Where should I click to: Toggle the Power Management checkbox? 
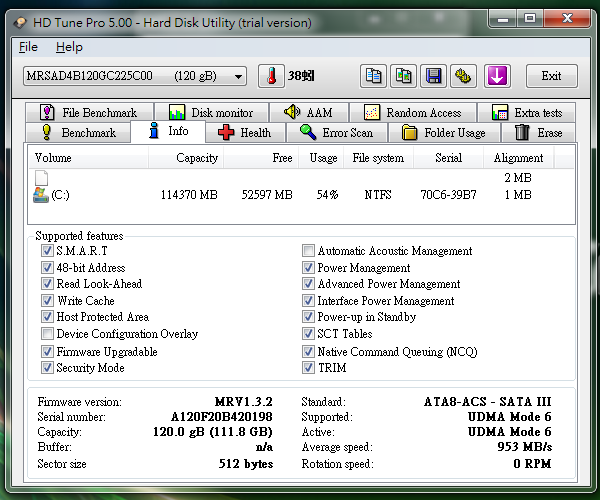click(308, 267)
